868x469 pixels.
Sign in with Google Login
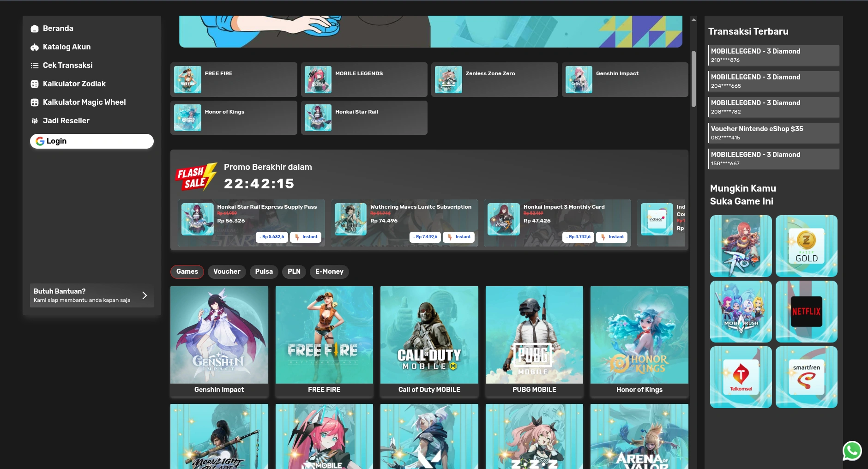tap(91, 141)
